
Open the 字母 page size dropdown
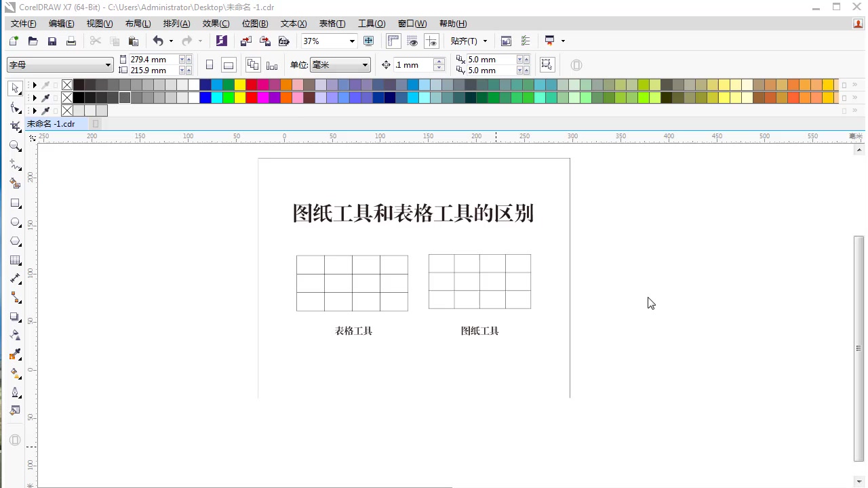(108, 65)
